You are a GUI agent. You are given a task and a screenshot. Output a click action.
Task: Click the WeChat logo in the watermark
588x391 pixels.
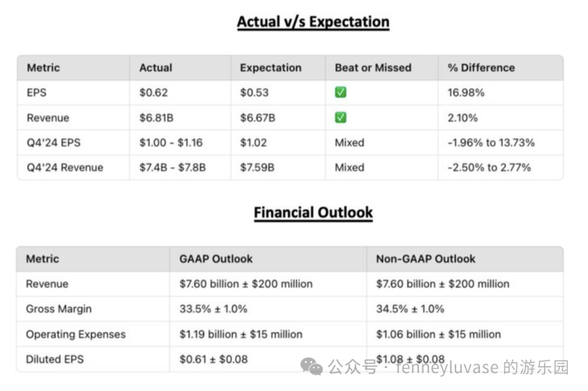click(x=312, y=366)
